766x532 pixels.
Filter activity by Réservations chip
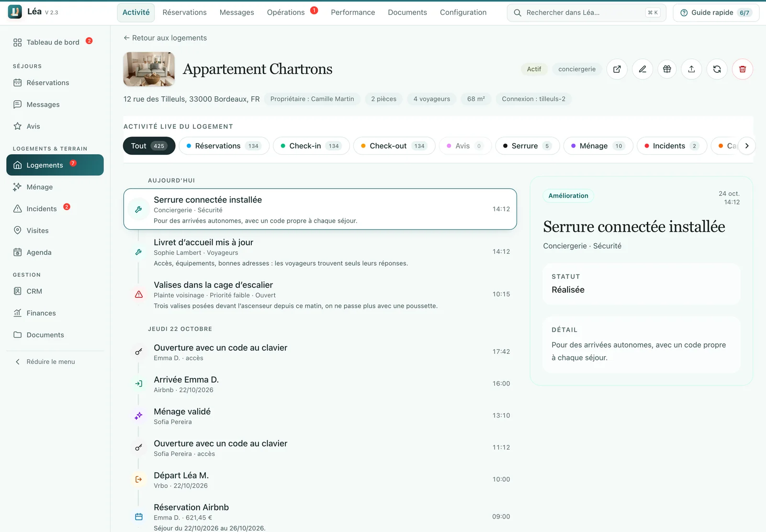coord(224,146)
